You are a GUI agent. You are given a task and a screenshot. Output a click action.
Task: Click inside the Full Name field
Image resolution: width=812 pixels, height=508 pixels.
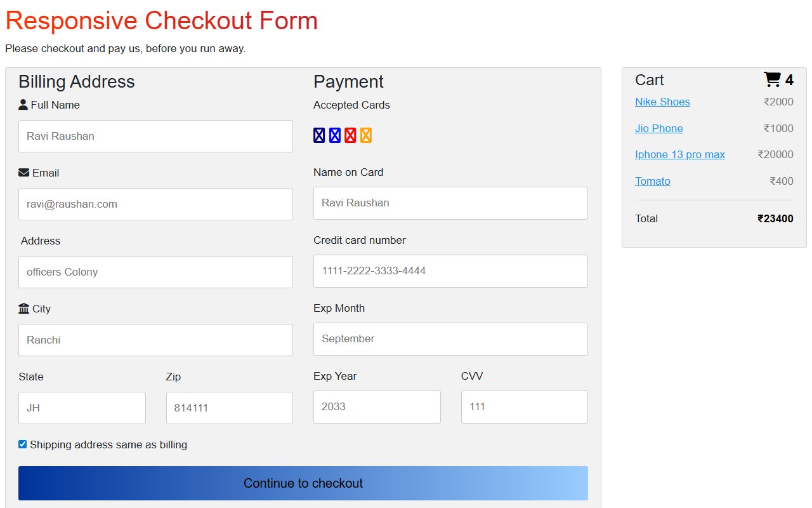point(155,136)
